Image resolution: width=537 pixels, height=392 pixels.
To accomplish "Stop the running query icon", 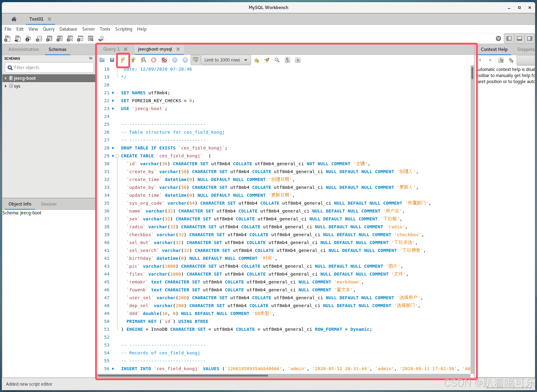I will coord(154,60).
